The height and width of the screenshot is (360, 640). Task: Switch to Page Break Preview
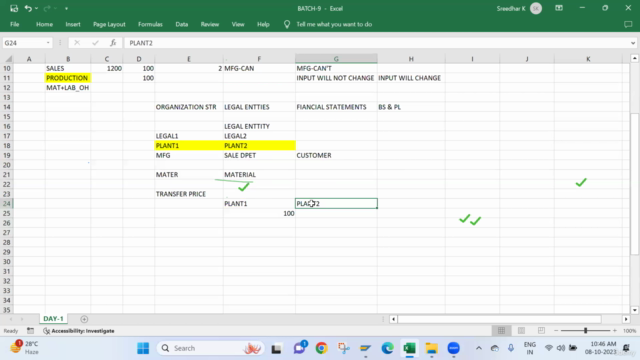(x=541, y=331)
